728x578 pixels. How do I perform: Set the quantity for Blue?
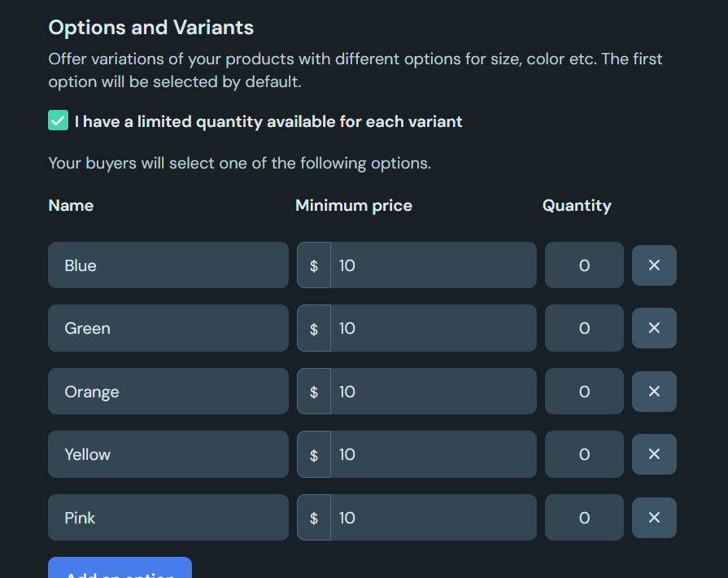click(x=584, y=265)
